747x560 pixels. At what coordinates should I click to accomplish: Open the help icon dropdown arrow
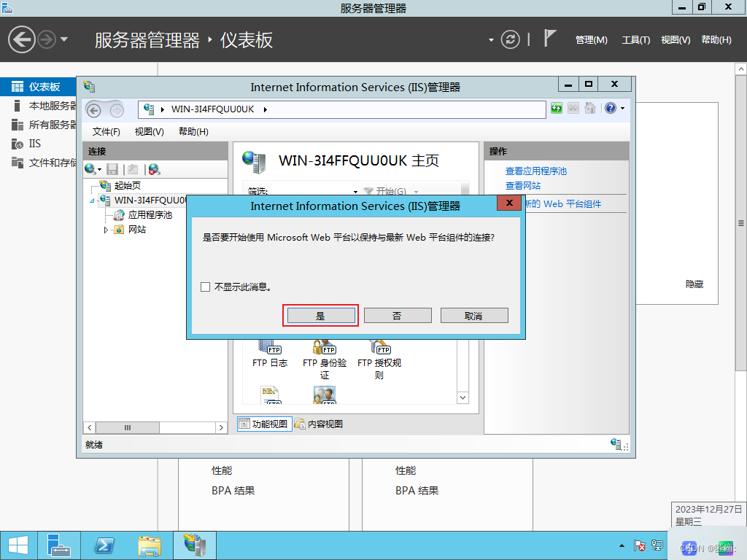623,109
